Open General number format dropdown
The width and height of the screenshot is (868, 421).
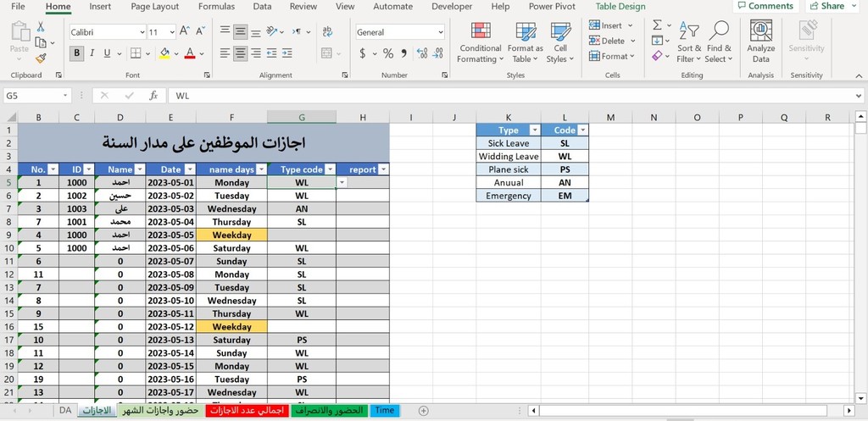(441, 32)
